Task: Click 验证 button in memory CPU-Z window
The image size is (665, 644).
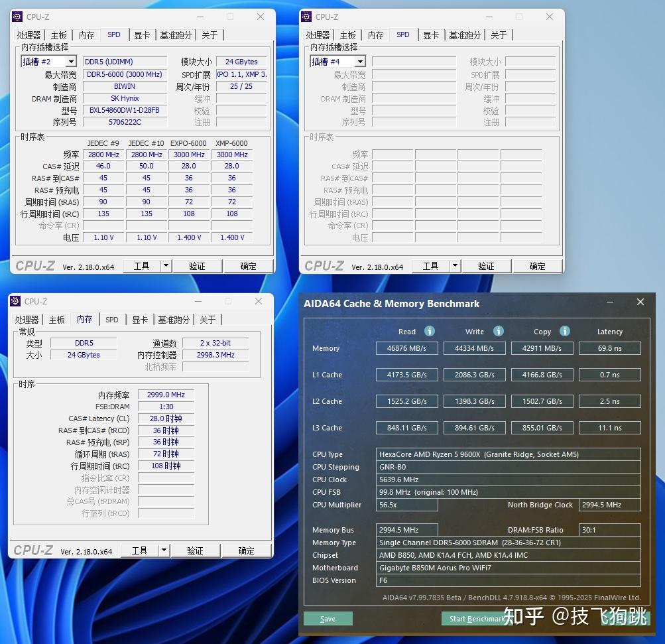Action: [195, 550]
